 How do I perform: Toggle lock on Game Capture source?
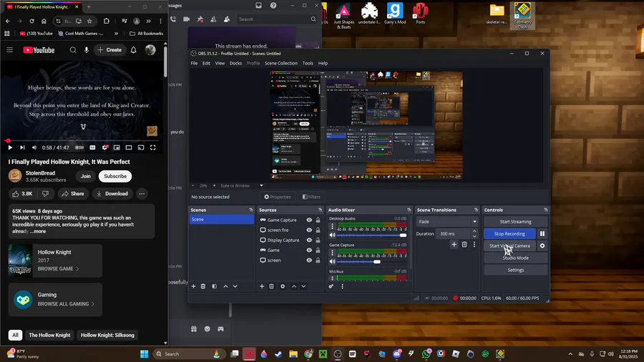(x=318, y=220)
